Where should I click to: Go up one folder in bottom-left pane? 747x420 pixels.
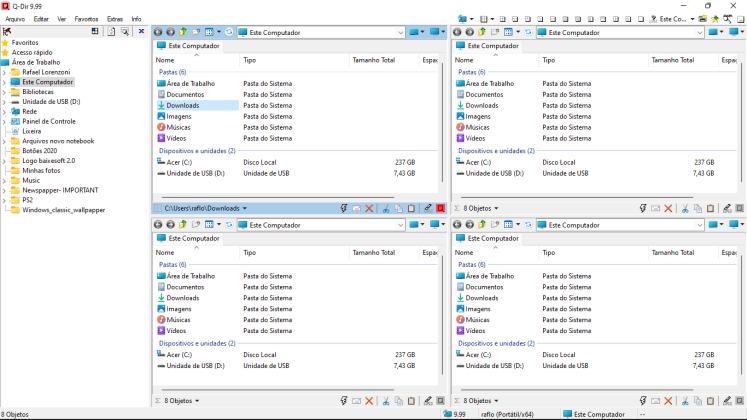(x=183, y=225)
